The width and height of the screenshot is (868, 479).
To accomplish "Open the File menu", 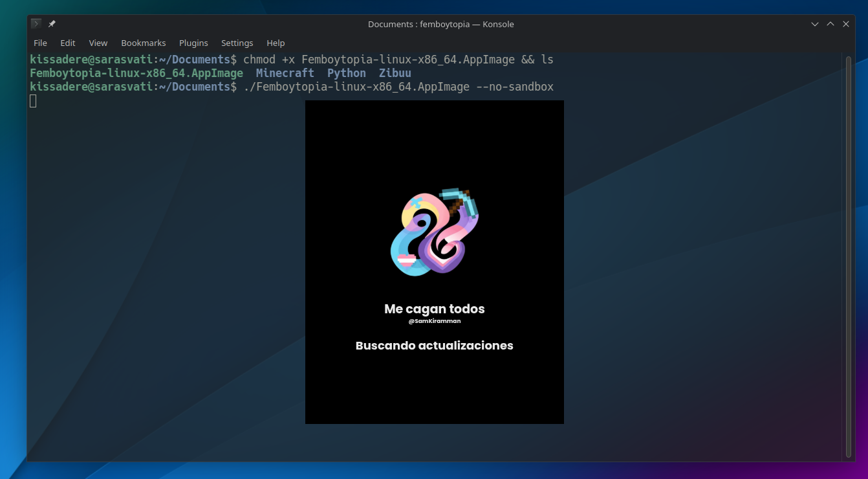I will (40, 43).
